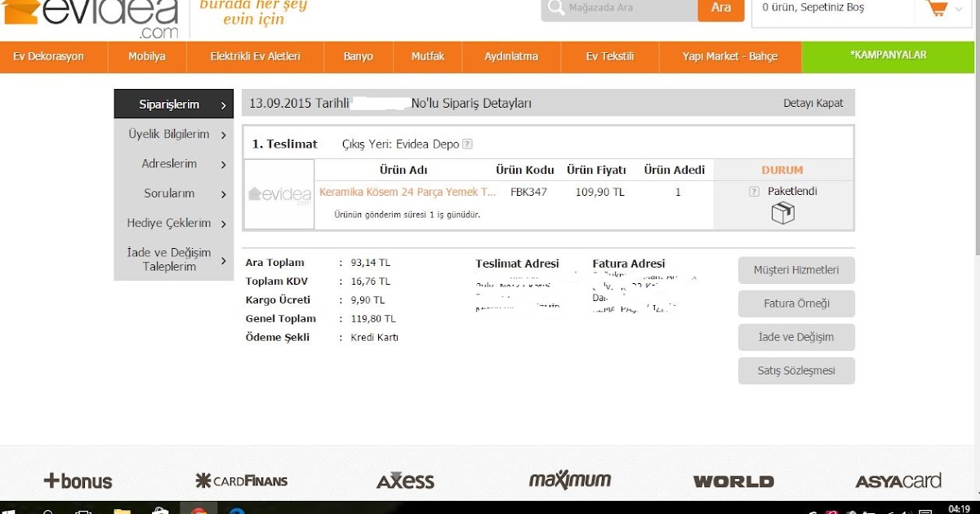Viewport: 980px width, 514px height.
Task: Click the product price 109,90 TL
Action: coord(599,192)
